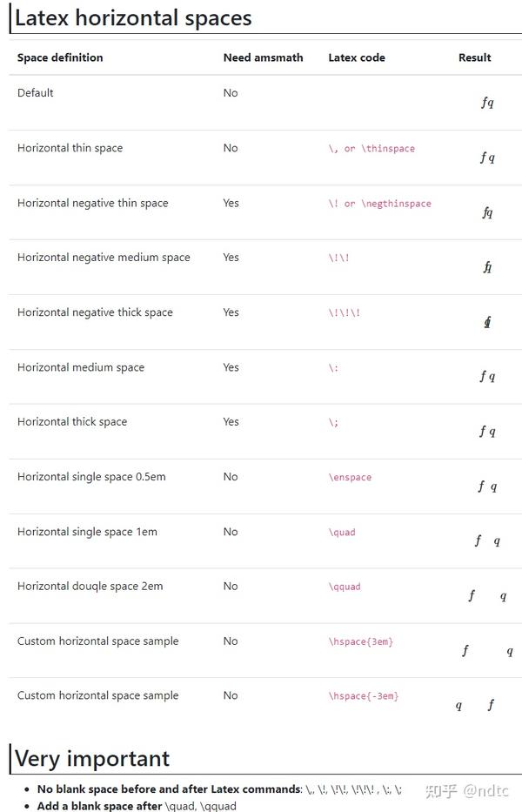Image resolution: width=522 pixels, height=812 pixels.
Task: Click the "Space definition" column header
Action: click(x=60, y=57)
